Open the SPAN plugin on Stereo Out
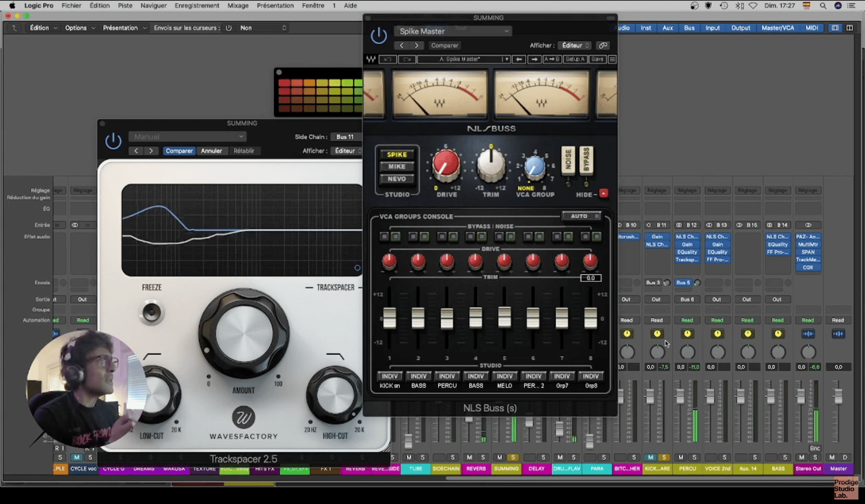 (x=808, y=252)
